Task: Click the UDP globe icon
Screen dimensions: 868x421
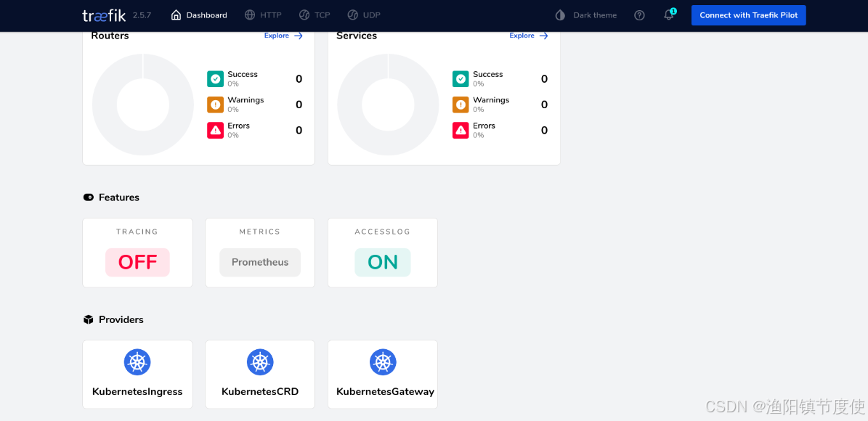Action: (352, 15)
